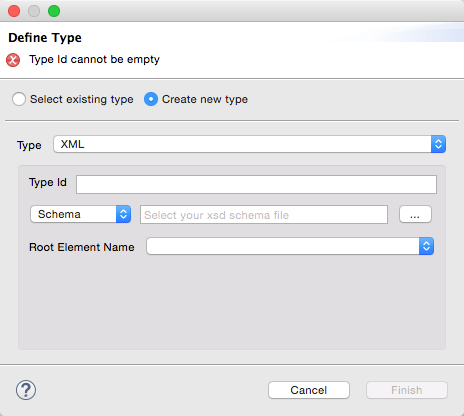The image size is (464, 416).
Task: Open the Schema source dropdown
Action: click(80, 214)
